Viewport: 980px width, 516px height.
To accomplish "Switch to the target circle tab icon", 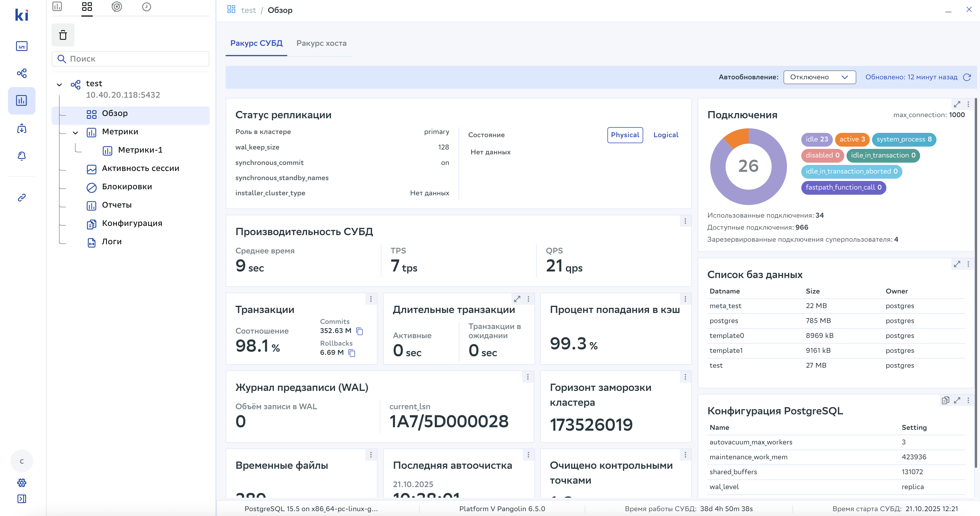I will coord(117,7).
